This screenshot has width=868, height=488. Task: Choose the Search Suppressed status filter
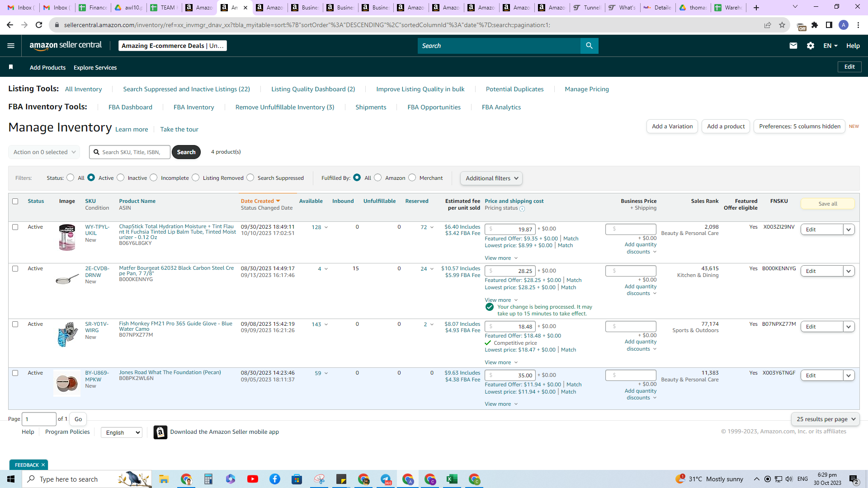(x=250, y=178)
